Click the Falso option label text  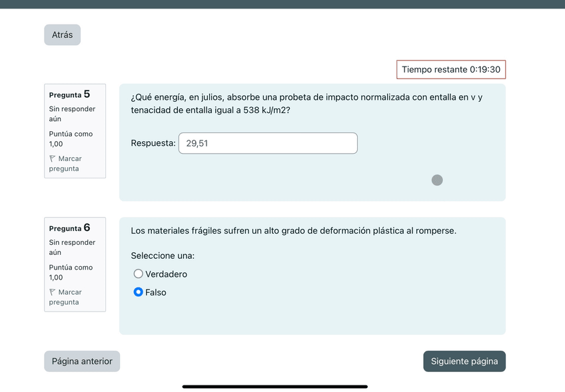pos(156,292)
